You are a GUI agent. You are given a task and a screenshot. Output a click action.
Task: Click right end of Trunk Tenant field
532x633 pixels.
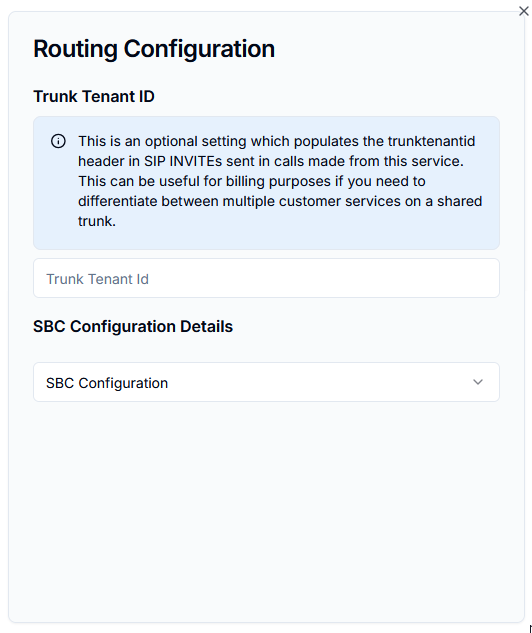484,278
